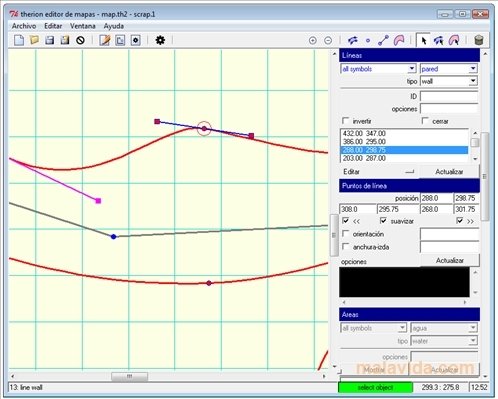Click the Editar menubutton in Líneas panel
This screenshot has height=399, width=498.
pyautogui.click(x=379, y=172)
